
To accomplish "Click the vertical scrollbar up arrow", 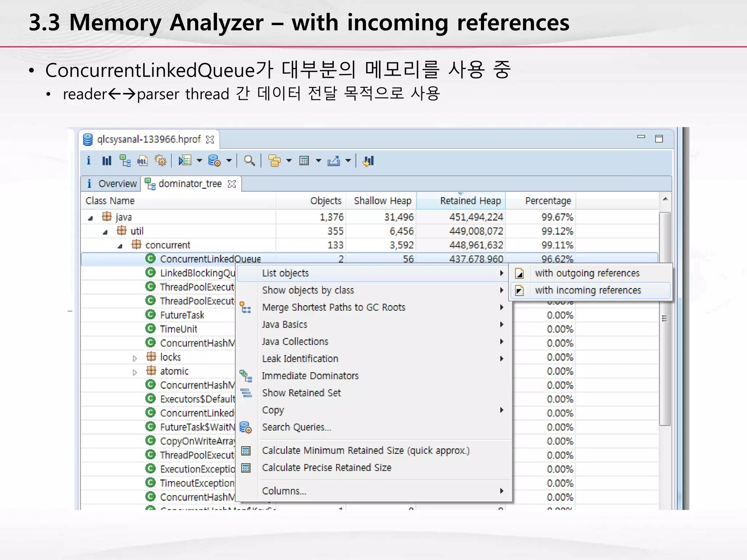I will 665,199.
